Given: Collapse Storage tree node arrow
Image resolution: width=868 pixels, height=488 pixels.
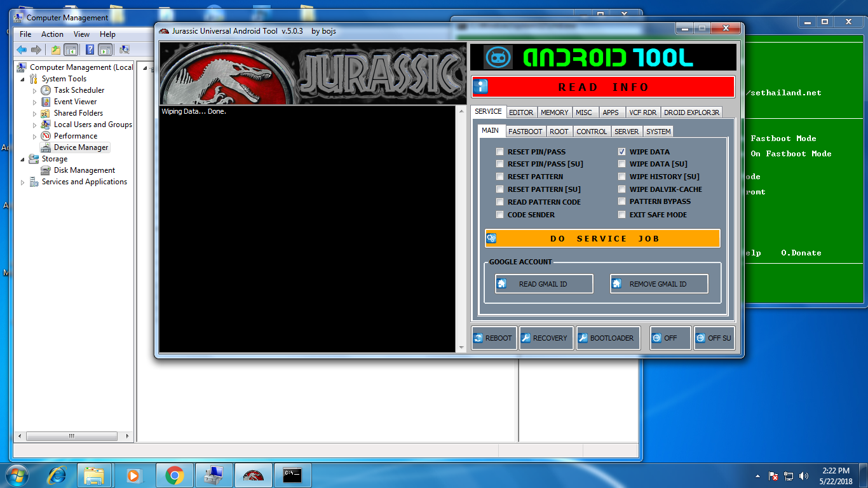Looking at the screenshot, I should (24, 159).
